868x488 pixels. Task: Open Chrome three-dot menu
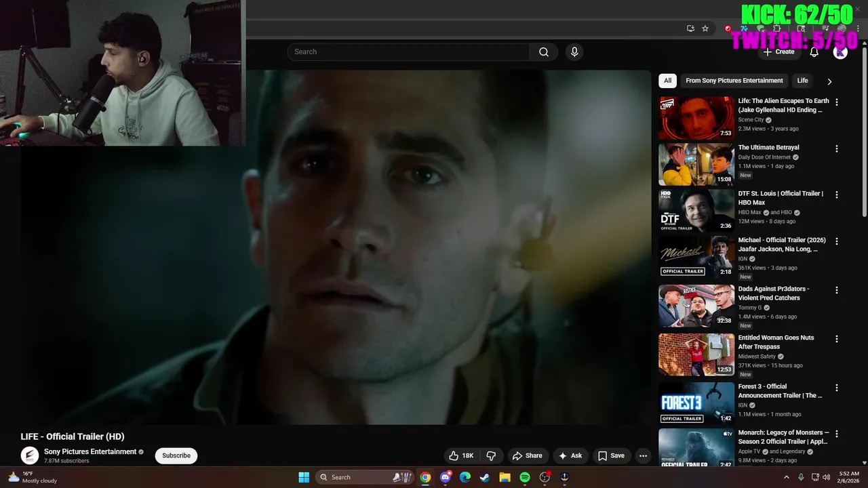tap(857, 28)
